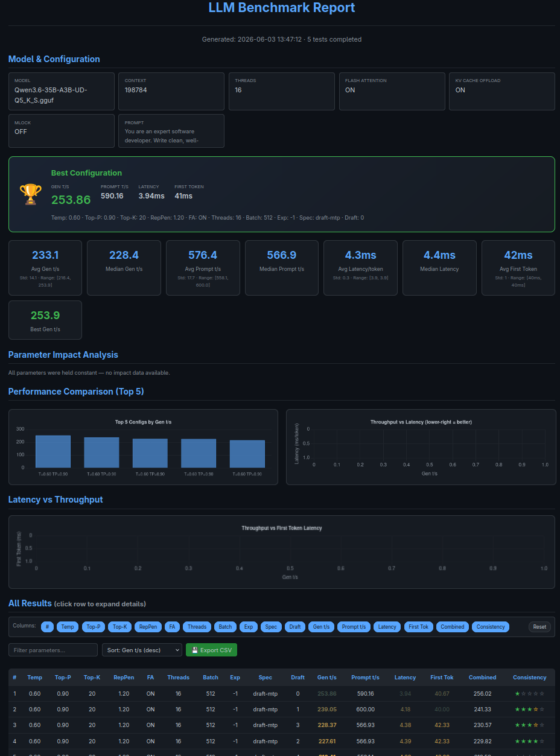The image size is (560, 756).
Task: Toggle the Threads column chip
Action: pos(197,627)
